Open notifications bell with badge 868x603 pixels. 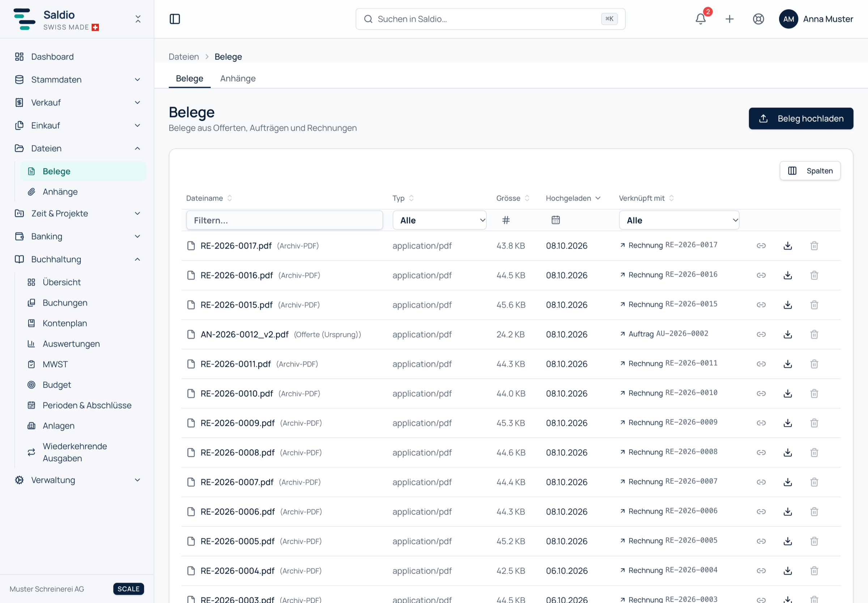700,19
